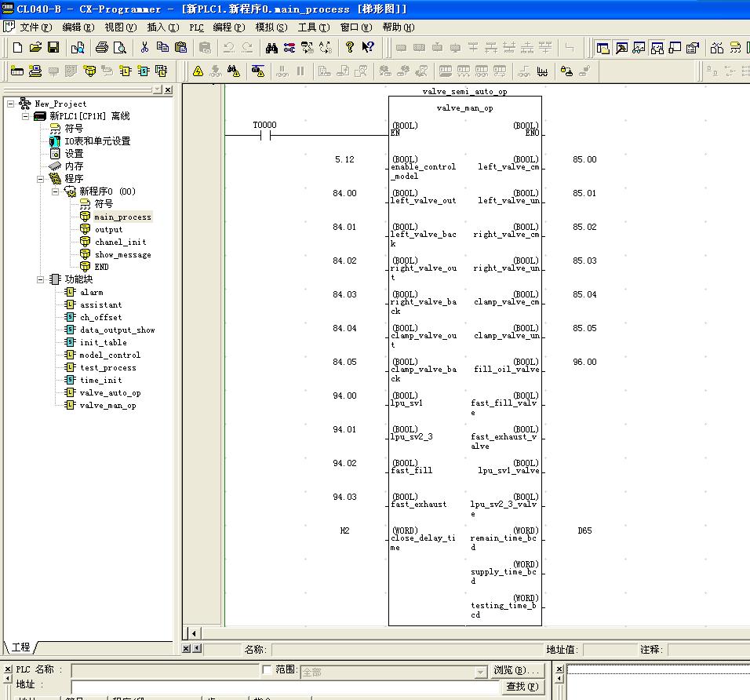The width and height of the screenshot is (750, 700).
Task: Click the New file icon
Action: [17, 48]
